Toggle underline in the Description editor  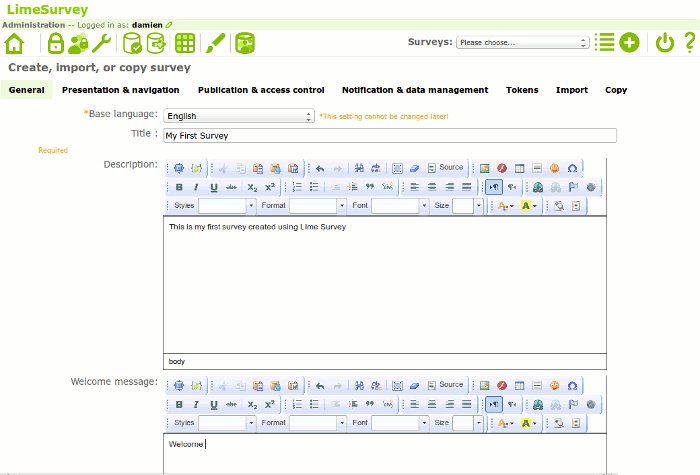(213, 187)
